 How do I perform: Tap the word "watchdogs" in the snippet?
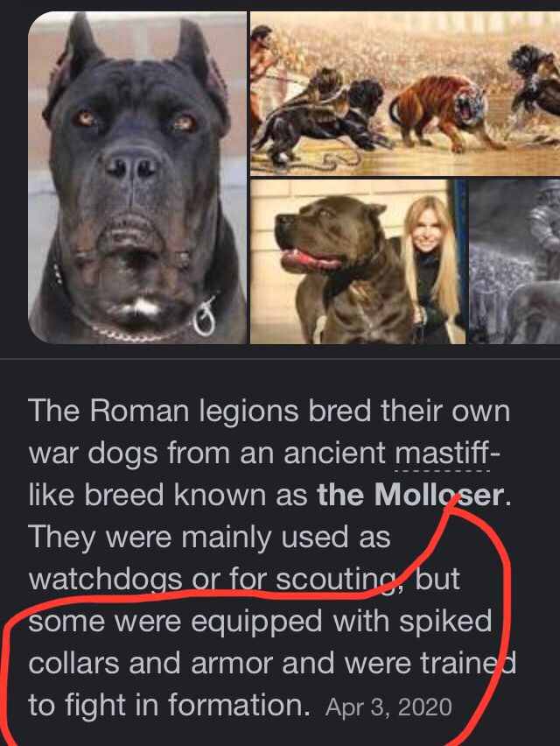[106, 579]
